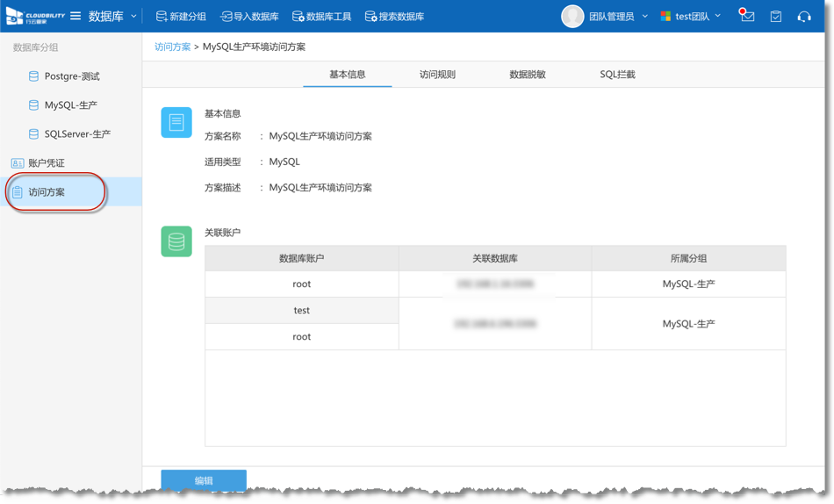Switch to the 访问规则 tab

(437, 75)
